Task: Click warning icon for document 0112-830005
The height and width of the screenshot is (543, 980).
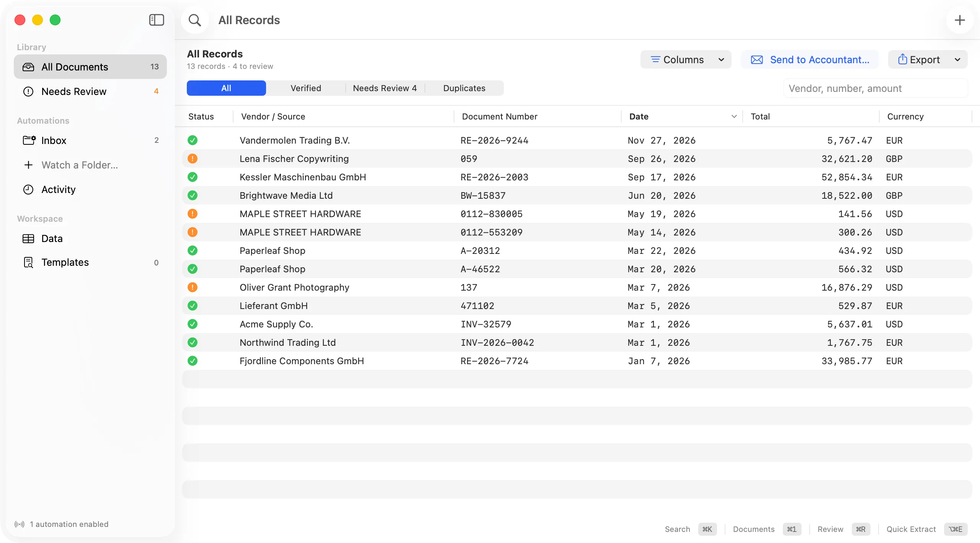Action: point(193,214)
